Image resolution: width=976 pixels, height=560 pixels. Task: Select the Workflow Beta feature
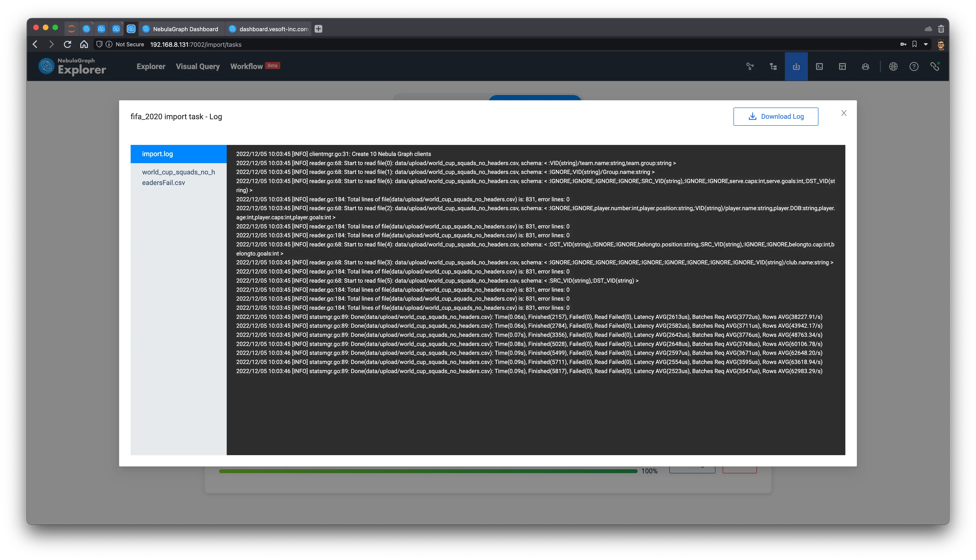[x=255, y=66]
